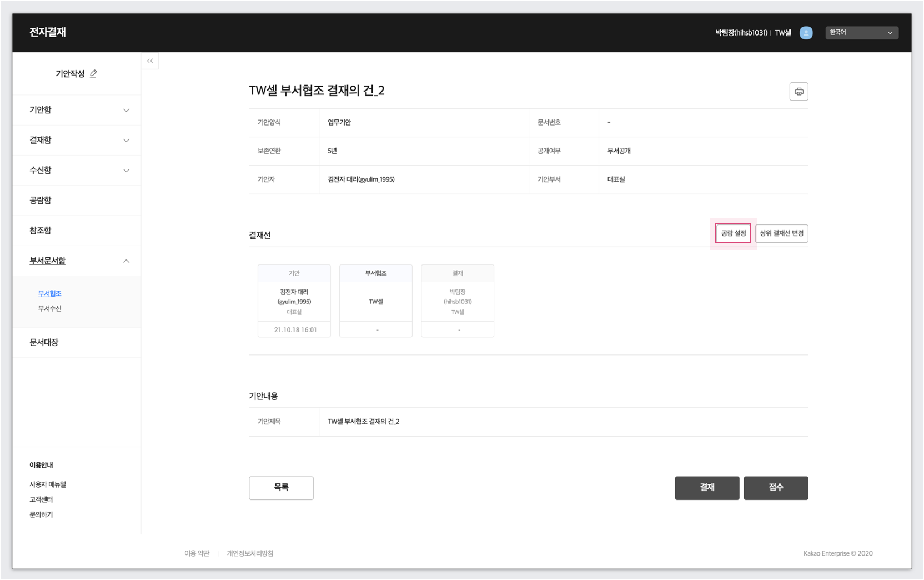Viewport: 924px width, 580px height.
Task: Click the timestamp 21.10.18 16:01
Action: [x=295, y=330]
